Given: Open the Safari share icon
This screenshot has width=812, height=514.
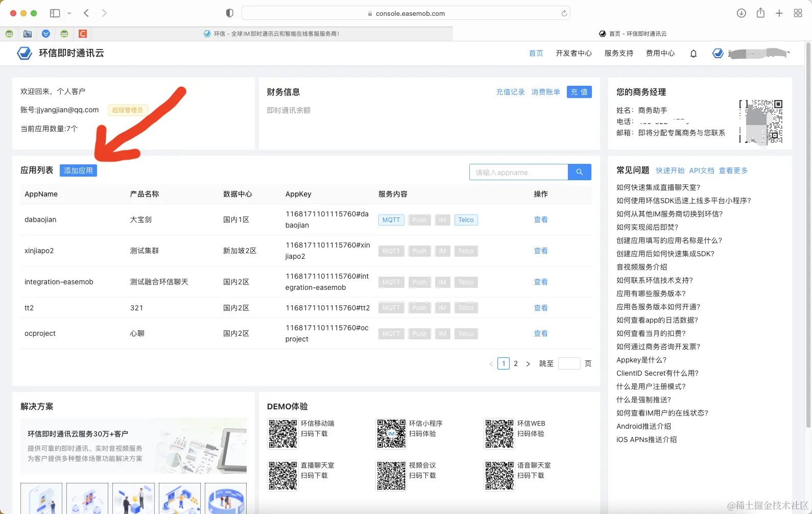Looking at the screenshot, I should pos(760,13).
